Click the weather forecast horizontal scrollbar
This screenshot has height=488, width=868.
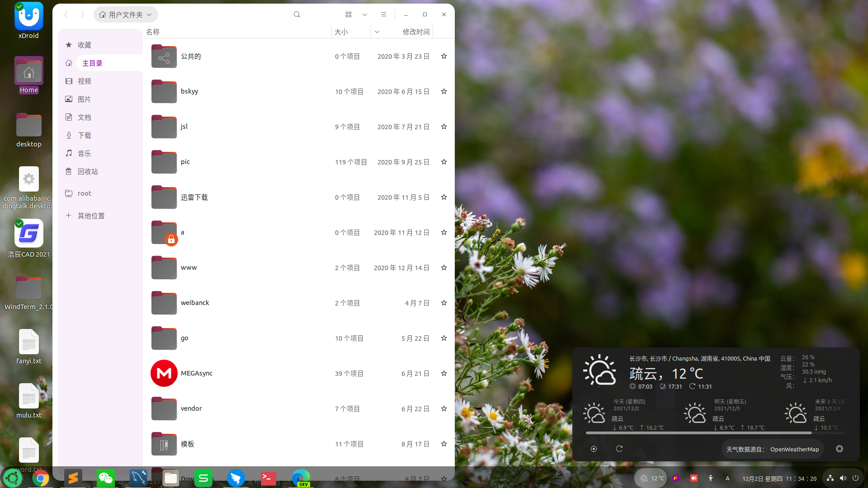point(698,433)
